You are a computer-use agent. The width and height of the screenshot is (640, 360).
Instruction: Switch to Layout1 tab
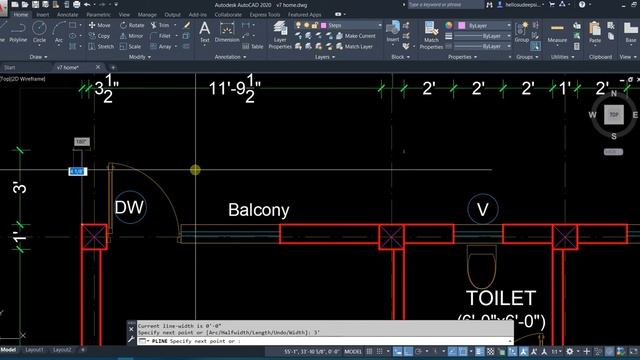[34, 350]
